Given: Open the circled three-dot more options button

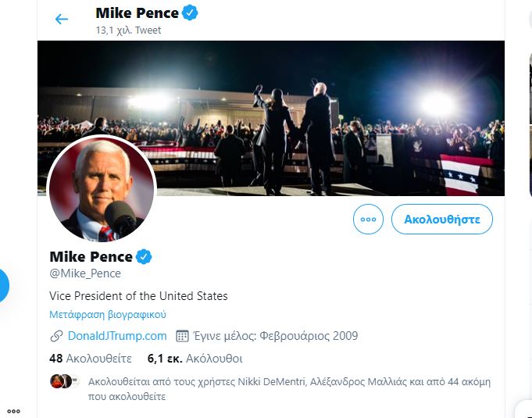Looking at the screenshot, I should 369,220.
